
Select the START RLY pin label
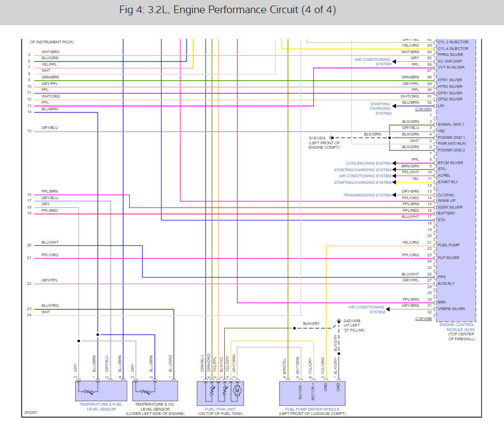tap(448, 182)
